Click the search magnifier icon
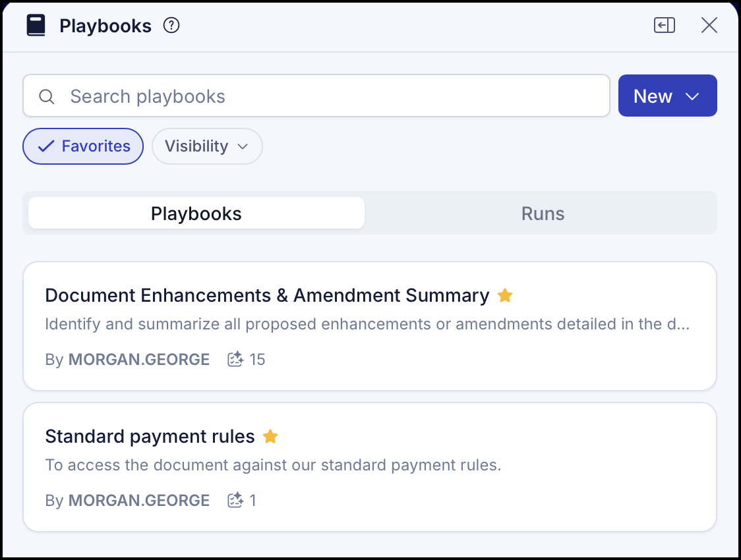The width and height of the screenshot is (741, 560). pyautogui.click(x=46, y=97)
